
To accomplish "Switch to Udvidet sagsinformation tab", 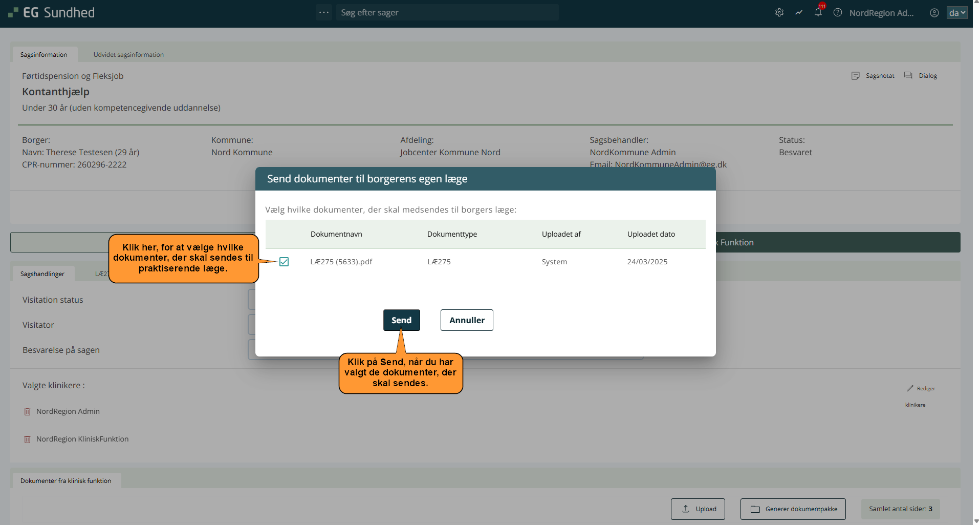I will 128,55.
